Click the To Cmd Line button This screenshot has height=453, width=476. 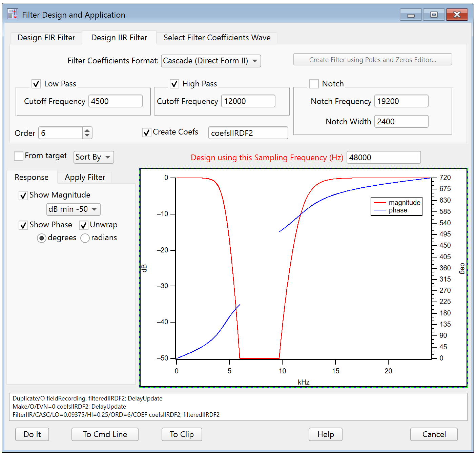coord(105,434)
